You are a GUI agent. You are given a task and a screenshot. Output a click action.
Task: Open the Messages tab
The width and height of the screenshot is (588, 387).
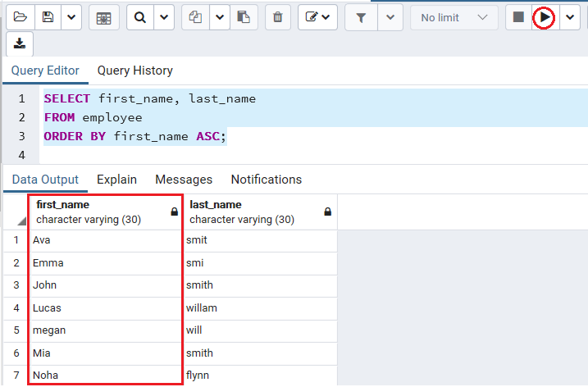(184, 180)
